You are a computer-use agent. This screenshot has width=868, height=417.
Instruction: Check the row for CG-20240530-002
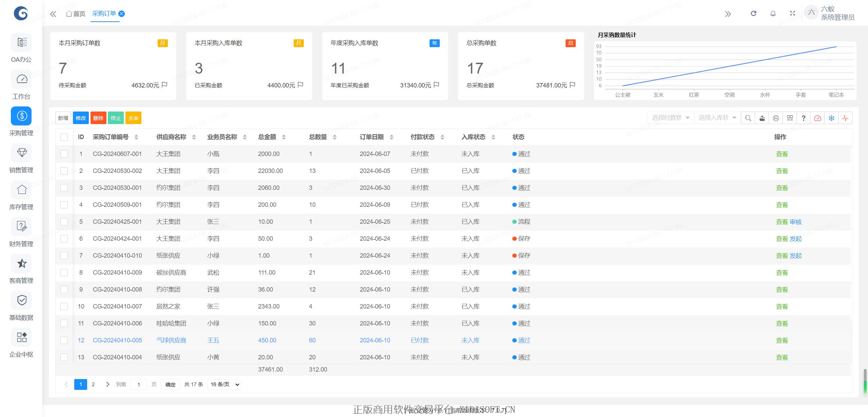pos(64,171)
